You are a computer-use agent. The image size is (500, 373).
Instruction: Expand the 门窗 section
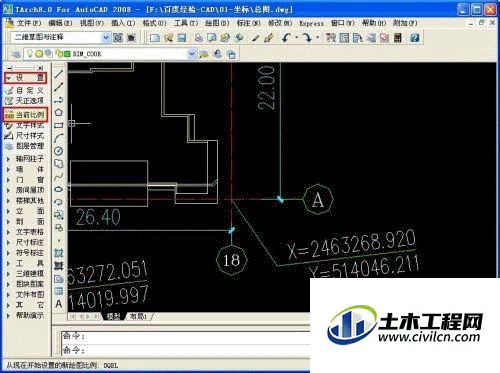[25, 180]
